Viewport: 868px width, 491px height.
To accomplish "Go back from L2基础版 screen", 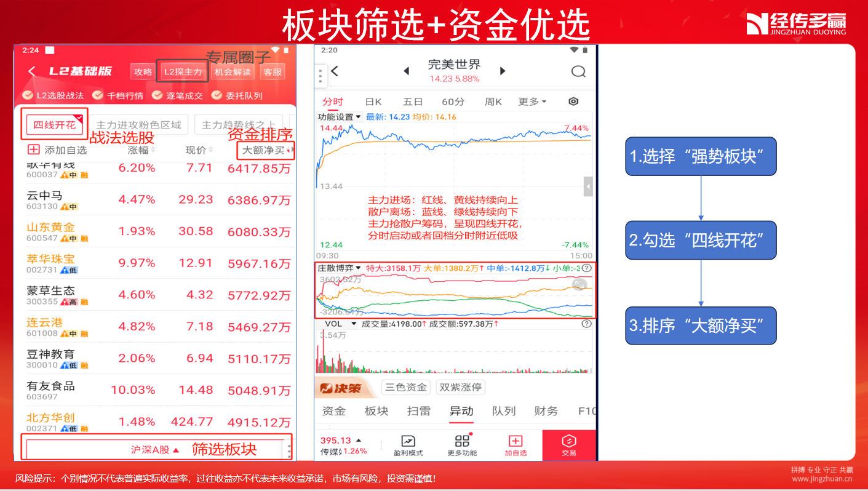I will [32, 71].
